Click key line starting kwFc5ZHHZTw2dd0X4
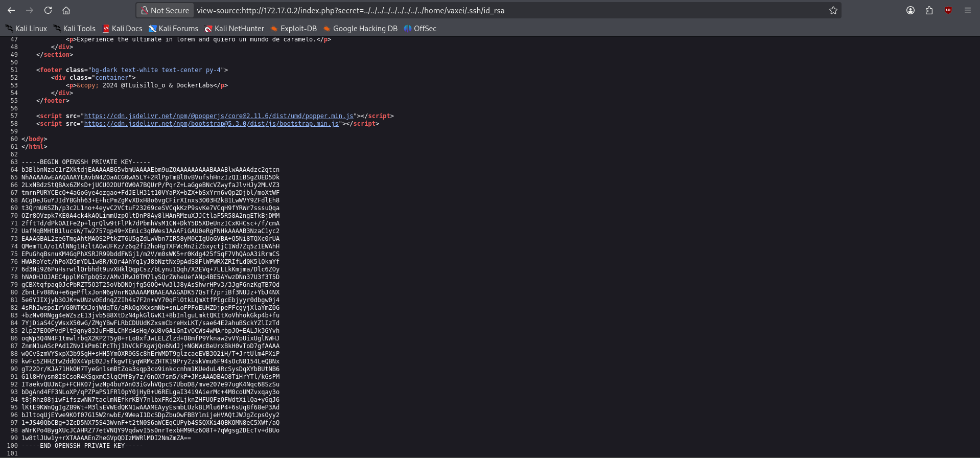 point(150,361)
